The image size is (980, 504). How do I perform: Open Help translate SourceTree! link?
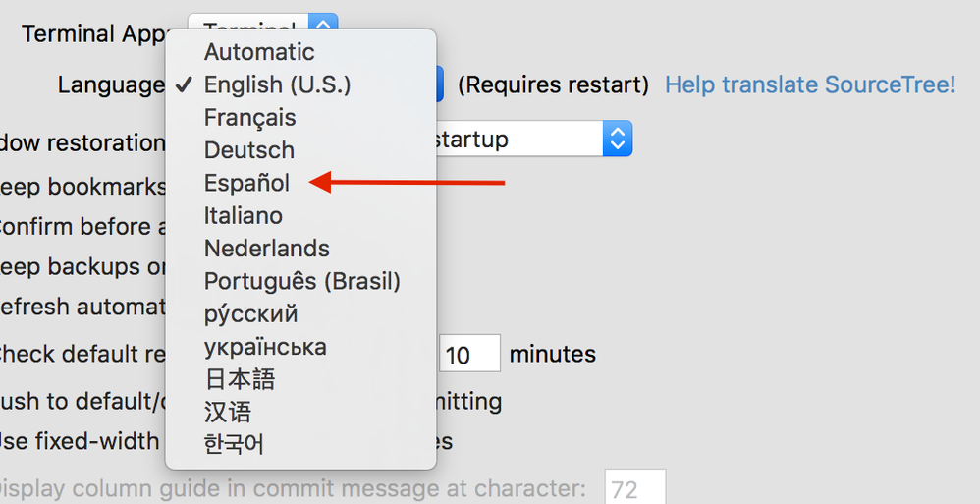tap(810, 84)
